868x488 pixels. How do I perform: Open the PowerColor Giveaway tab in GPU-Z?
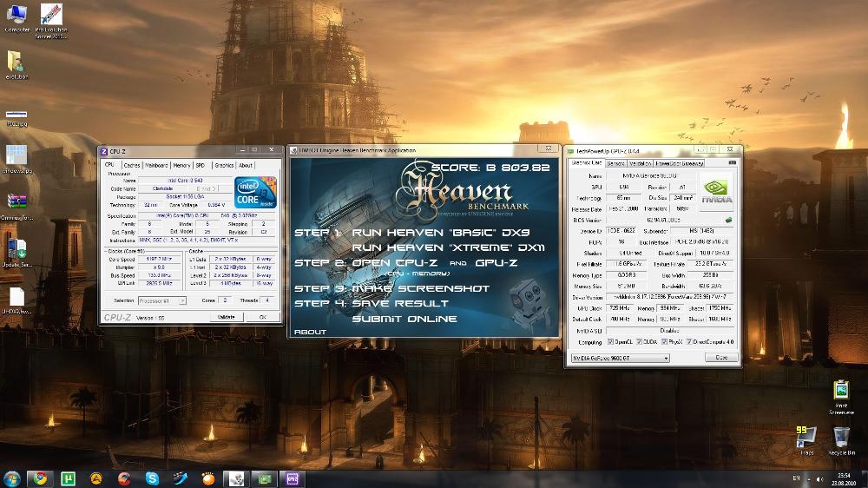click(680, 163)
